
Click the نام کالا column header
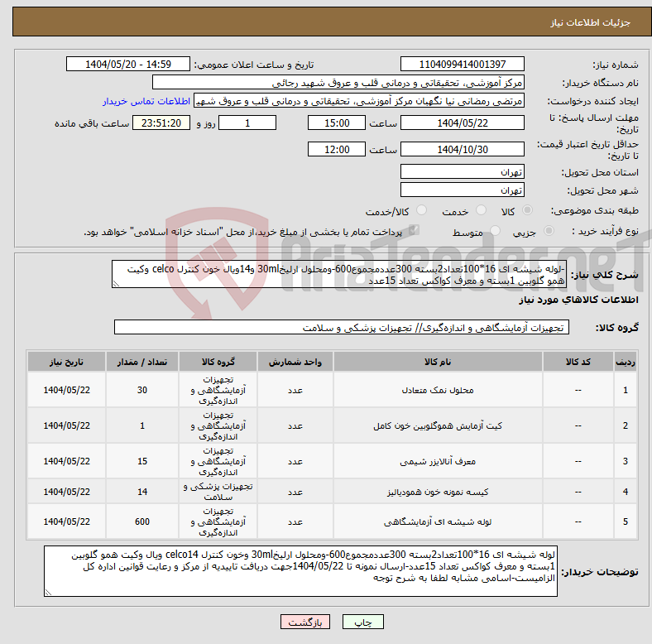tap(438, 362)
